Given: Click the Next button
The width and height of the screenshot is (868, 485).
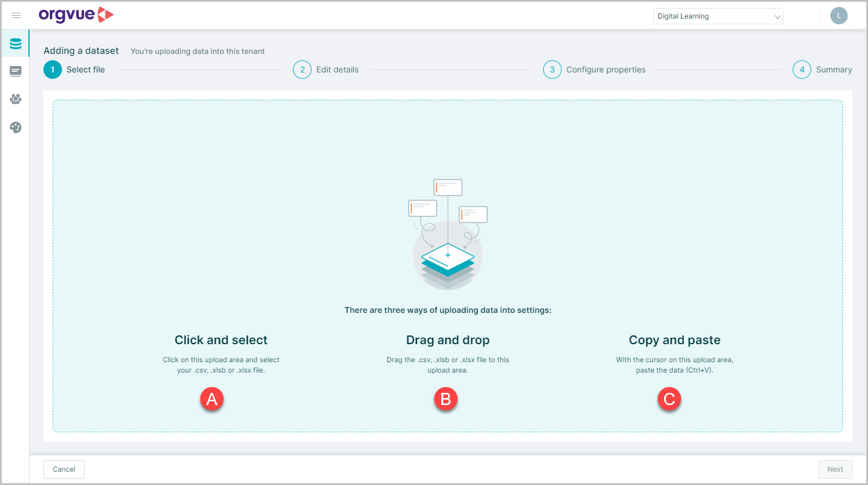Looking at the screenshot, I should click(835, 469).
